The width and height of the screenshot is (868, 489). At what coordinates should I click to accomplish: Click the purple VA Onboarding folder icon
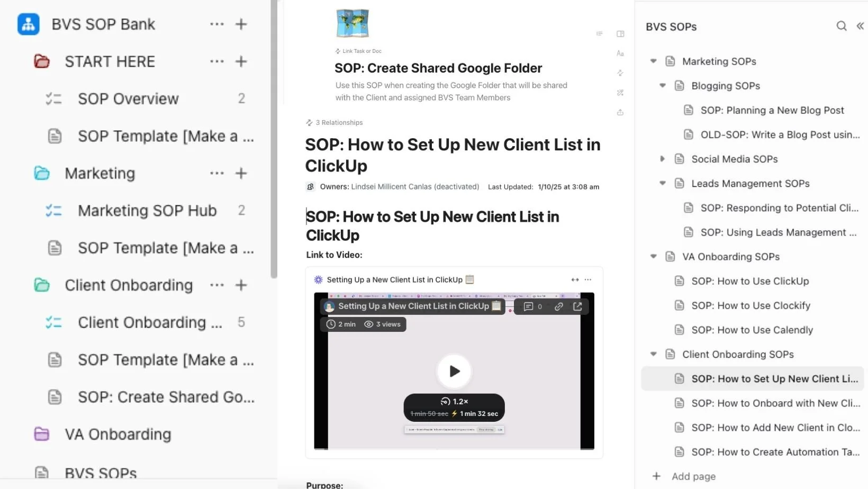tap(41, 434)
